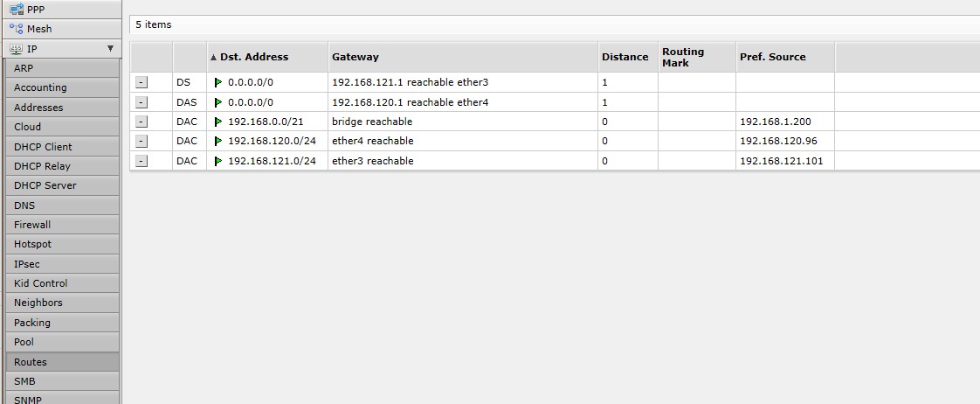Sort the table by Distance column
Screen dimensions: 980x404
coord(625,57)
